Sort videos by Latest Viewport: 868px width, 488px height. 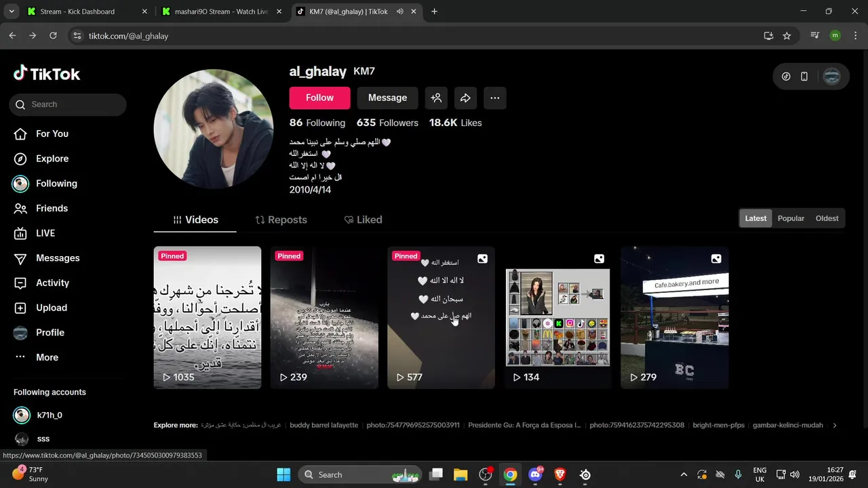point(755,218)
